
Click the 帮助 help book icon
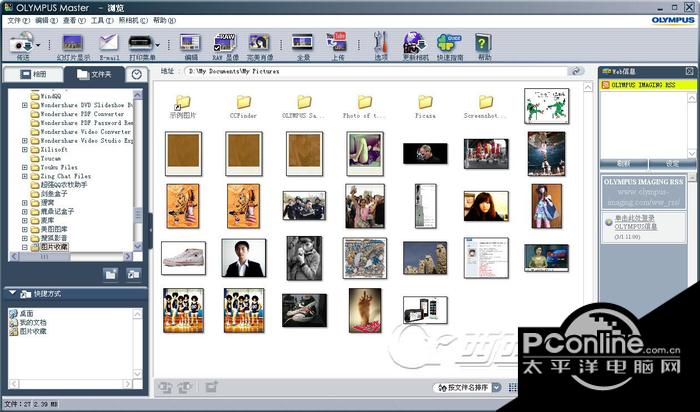point(483,43)
